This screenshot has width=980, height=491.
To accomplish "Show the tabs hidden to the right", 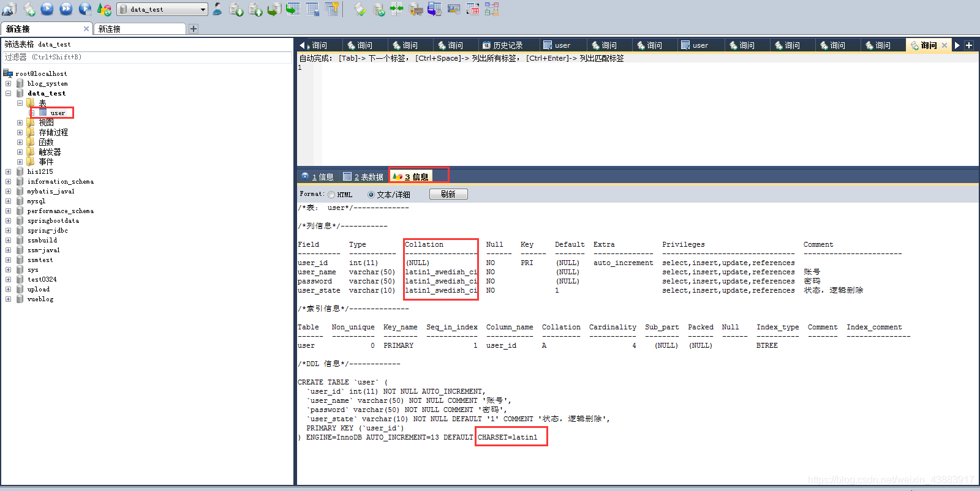I will [x=957, y=45].
